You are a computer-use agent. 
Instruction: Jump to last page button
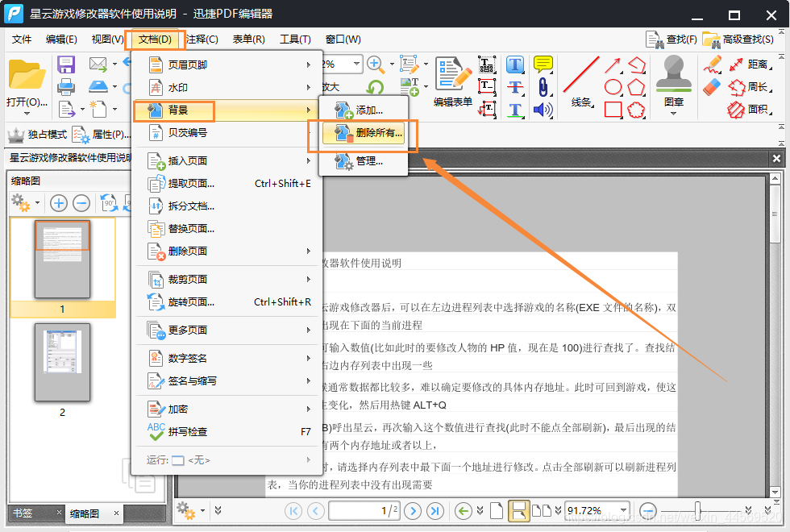[x=434, y=511]
